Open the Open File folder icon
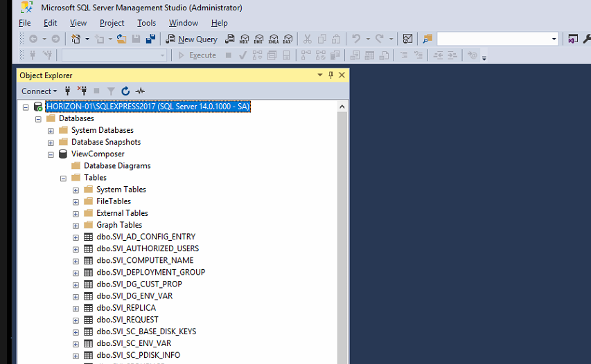 pyautogui.click(x=121, y=39)
